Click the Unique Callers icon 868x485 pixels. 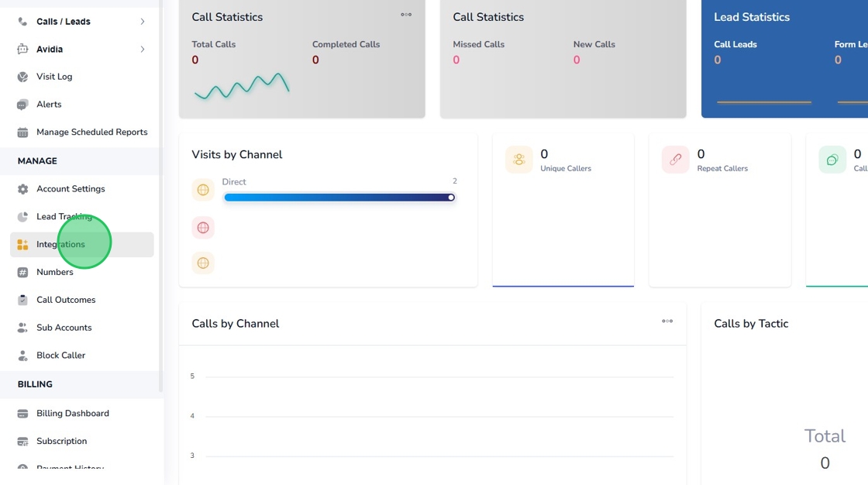[518, 160]
